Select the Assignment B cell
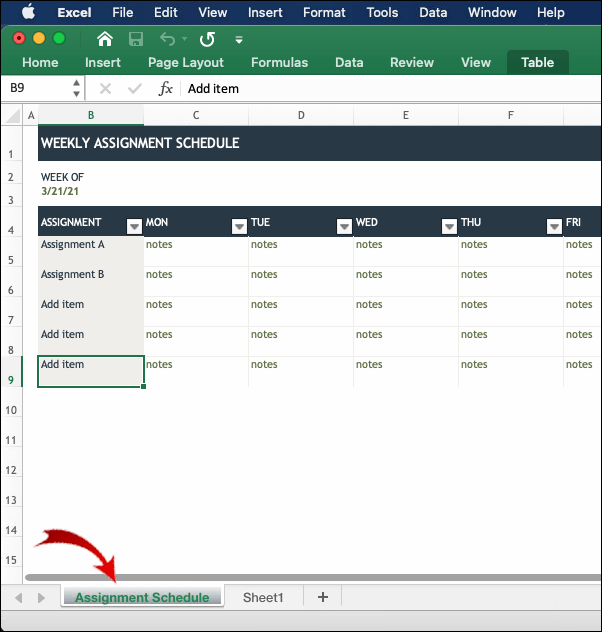 point(91,281)
